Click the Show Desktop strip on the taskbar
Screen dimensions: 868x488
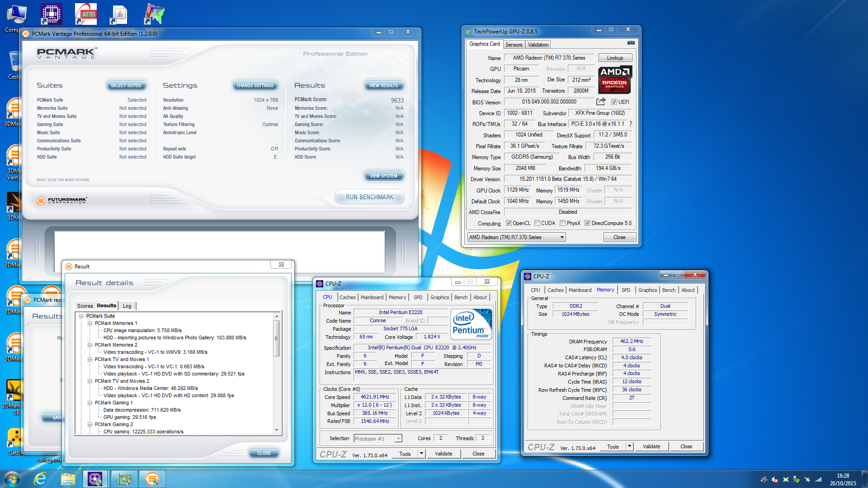pos(865,479)
